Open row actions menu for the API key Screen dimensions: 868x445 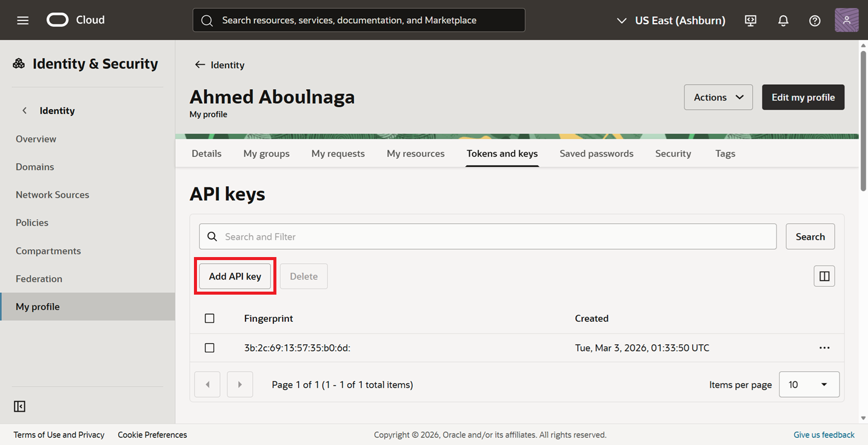[x=824, y=348]
